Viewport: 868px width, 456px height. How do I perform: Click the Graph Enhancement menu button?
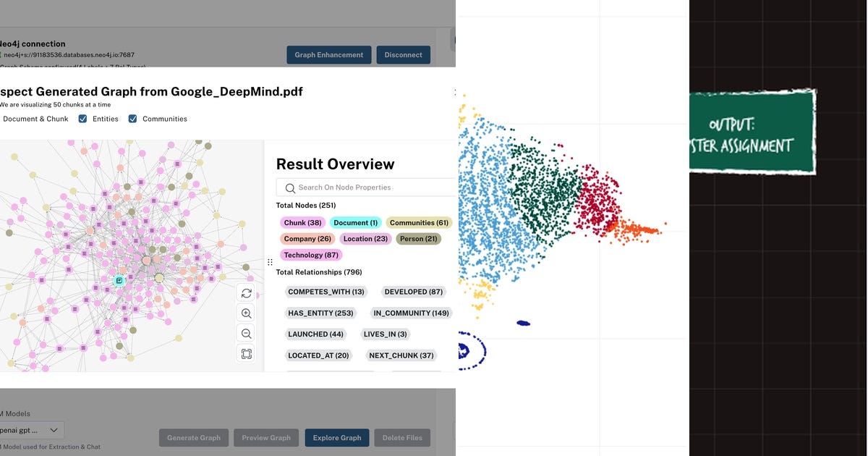[x=328, y=54]
